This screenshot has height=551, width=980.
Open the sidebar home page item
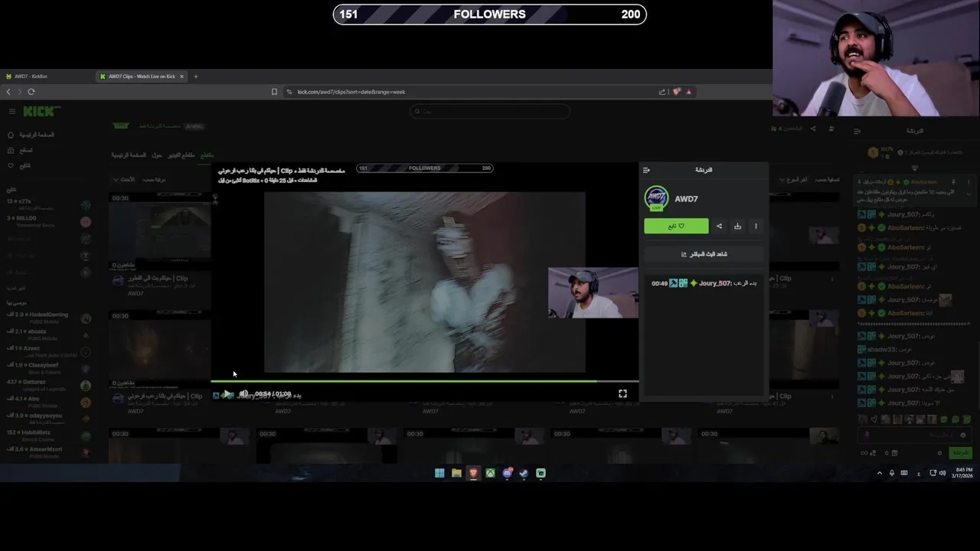pos(31,135)
